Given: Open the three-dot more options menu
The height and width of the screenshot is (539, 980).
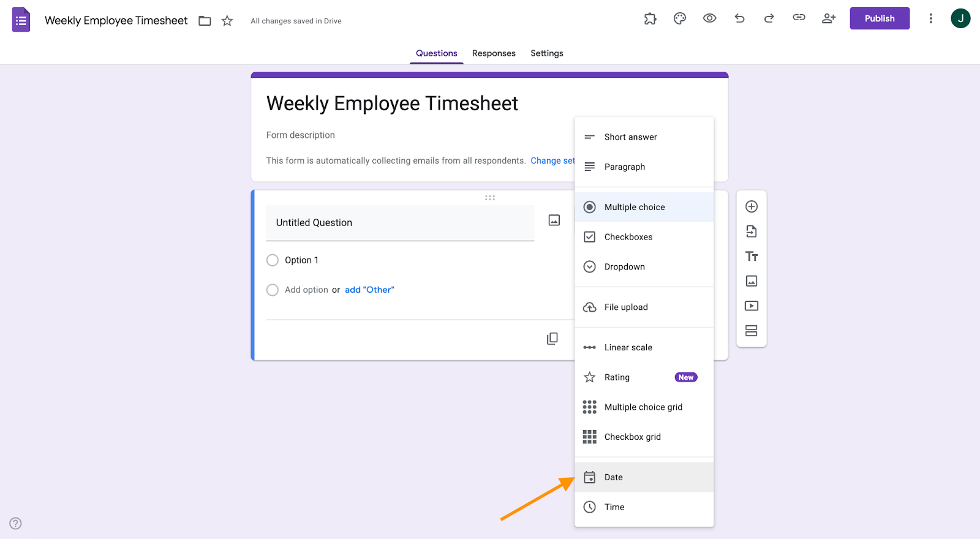Looking at the screenshot, I should click(x=931, y=18).
